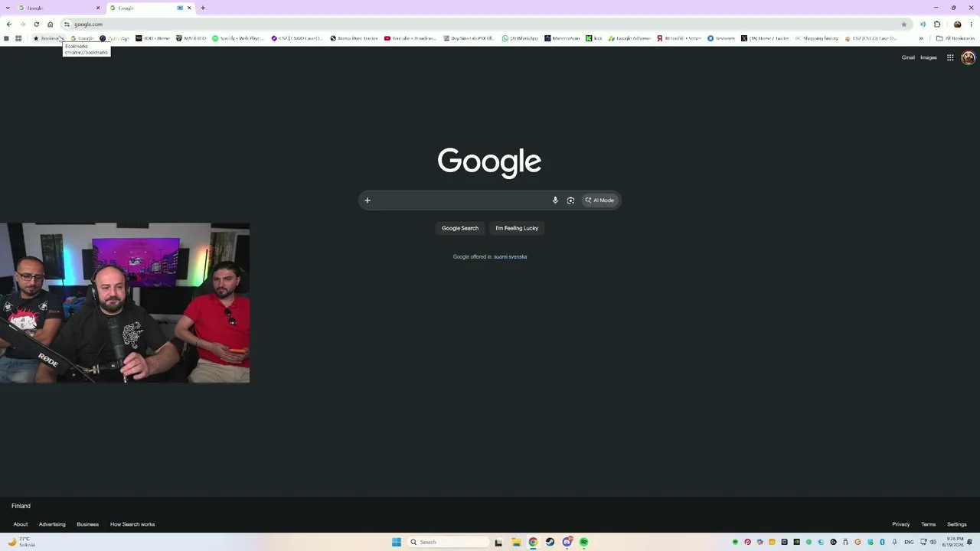
Task: Open Spotify from the taskbar
Action: pyautogui.click(x=583, y=542)
